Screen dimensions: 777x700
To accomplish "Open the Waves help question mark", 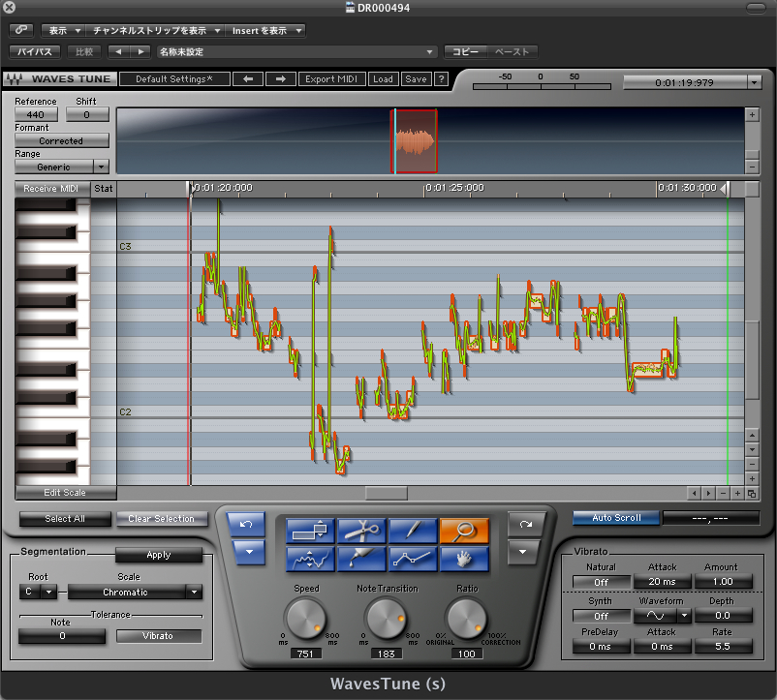I will [x=441, y=78].
